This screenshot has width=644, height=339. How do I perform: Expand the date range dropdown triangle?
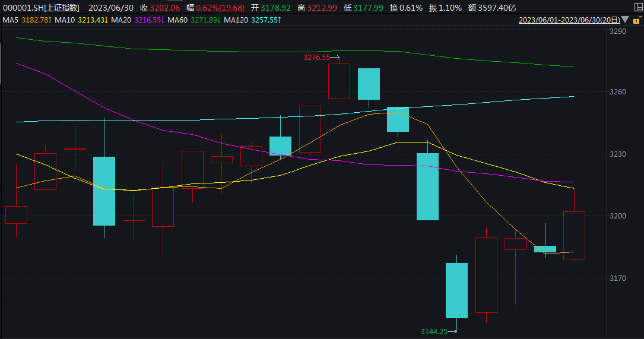pos(625,20)
